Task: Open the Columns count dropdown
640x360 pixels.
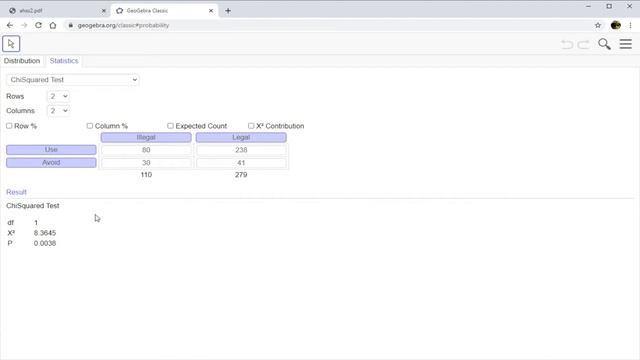Action: (58, 111)
